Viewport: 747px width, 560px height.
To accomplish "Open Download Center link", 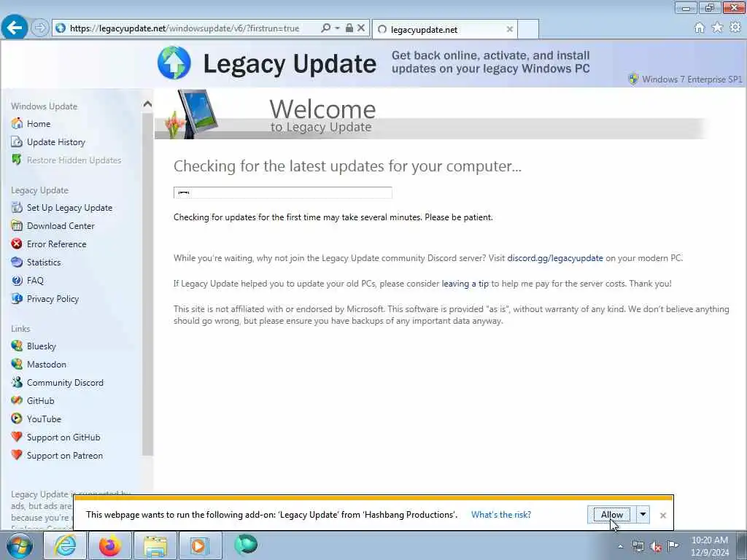I will [x=61, y=226].
